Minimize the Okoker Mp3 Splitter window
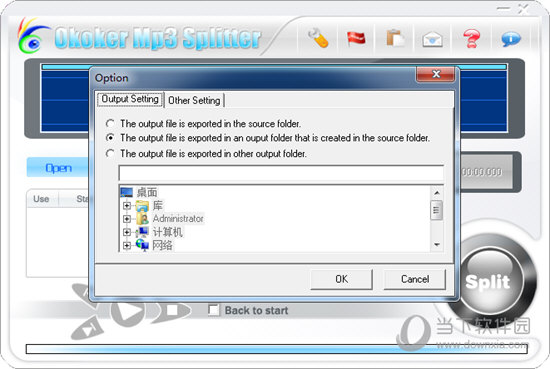This screenshot has height=369, width=550. pos(504,8)
